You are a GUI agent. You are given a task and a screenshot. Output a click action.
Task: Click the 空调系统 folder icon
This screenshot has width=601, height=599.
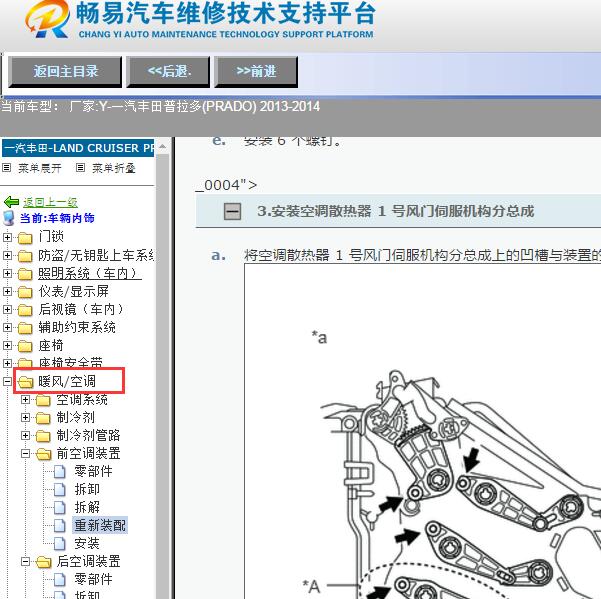pyautogui.click(x=43, y=400)
